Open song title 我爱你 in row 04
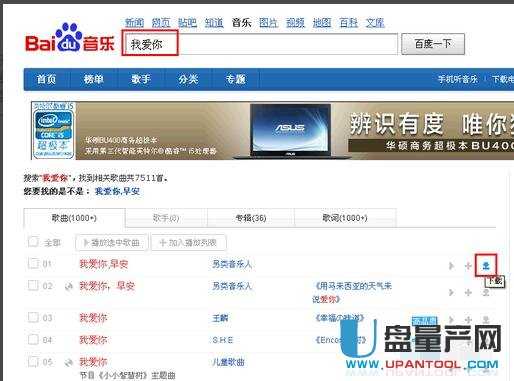The image size is (514, 381). click(93, 340)
